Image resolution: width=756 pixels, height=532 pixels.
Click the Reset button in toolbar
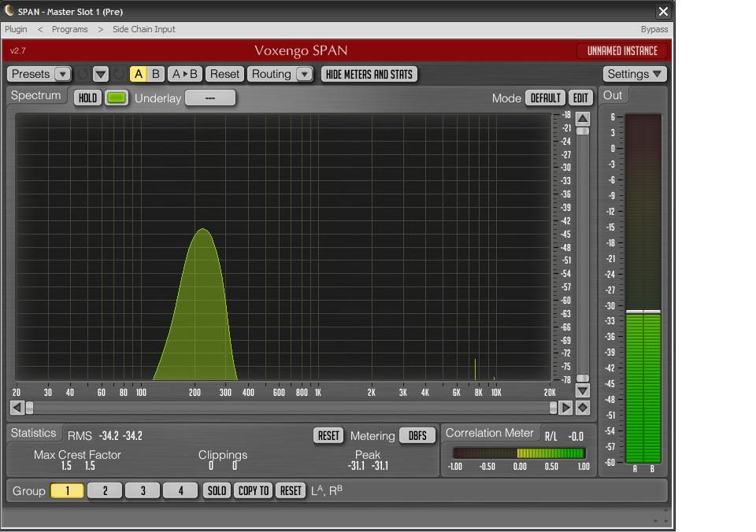224,74
